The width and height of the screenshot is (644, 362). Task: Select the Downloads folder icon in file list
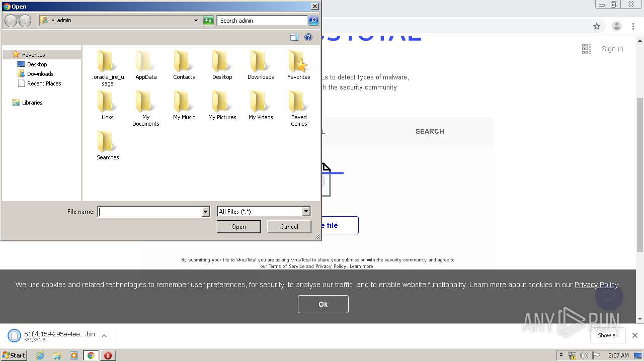(x=261, y=65)
